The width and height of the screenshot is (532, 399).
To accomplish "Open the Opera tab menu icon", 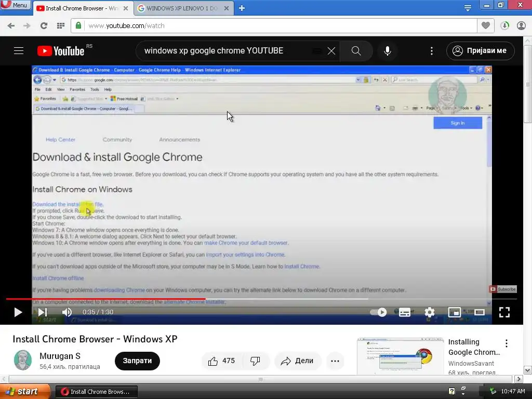I will coord(468,8).
